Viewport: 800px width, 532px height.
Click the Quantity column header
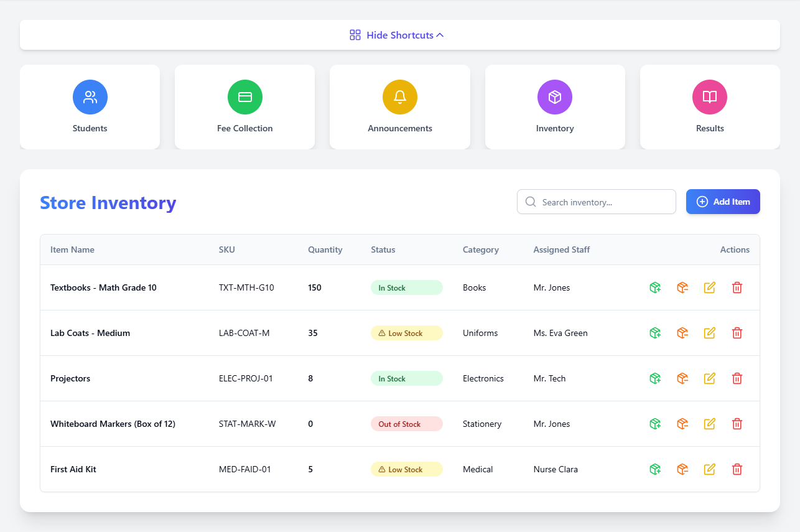coord(325,250)
